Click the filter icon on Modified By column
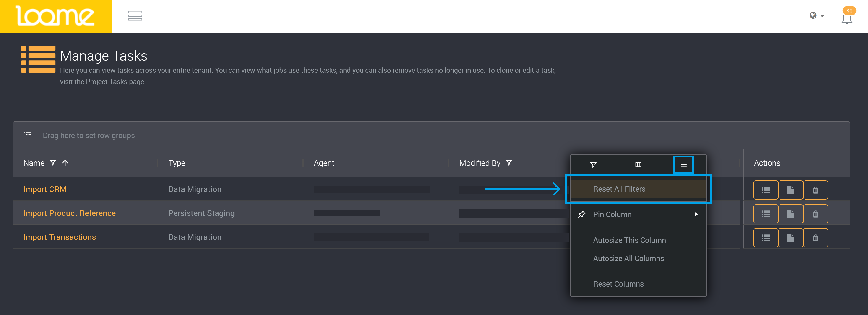868x315 pixels. (x=509, y=163)
